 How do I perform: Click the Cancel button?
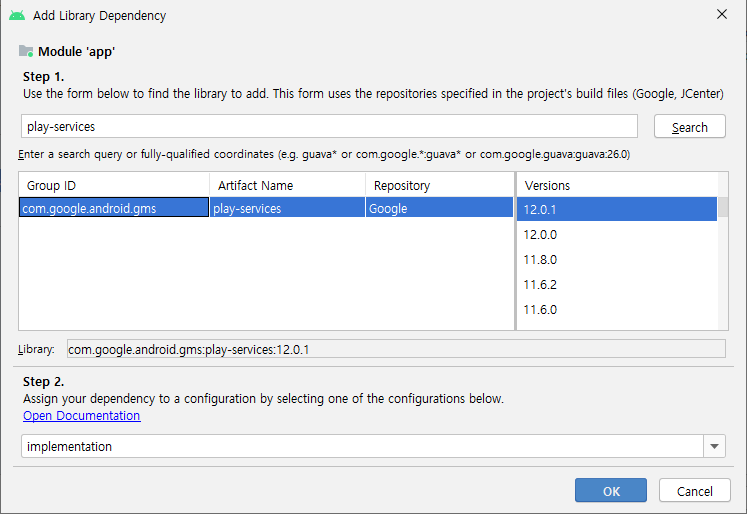[695, 490]
